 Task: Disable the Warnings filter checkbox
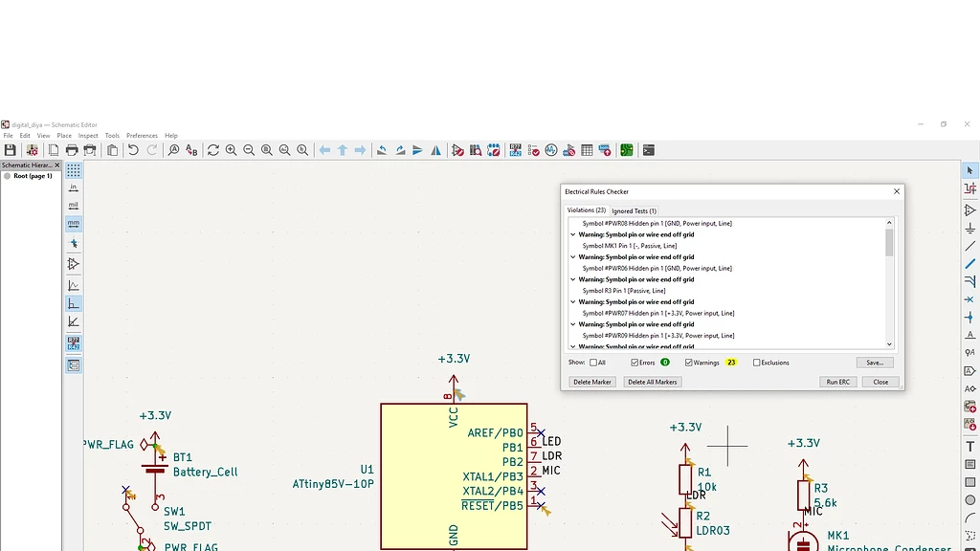click(687, 363)
